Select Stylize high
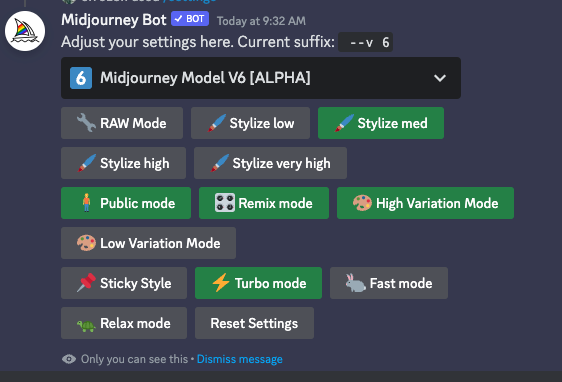Image resolution: width=562 pixels, height=382 pixels. pyautogui.click(x=123, y=163)
